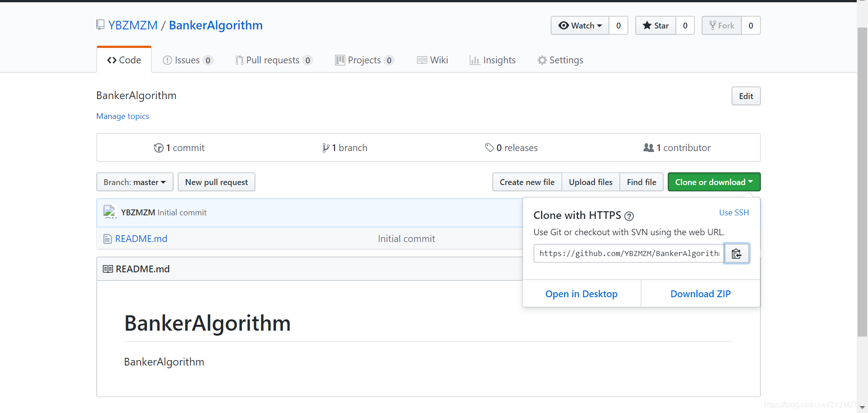Click inside the HTTPS clone URL field
868x413 pixels.
[x=627, y=253]
